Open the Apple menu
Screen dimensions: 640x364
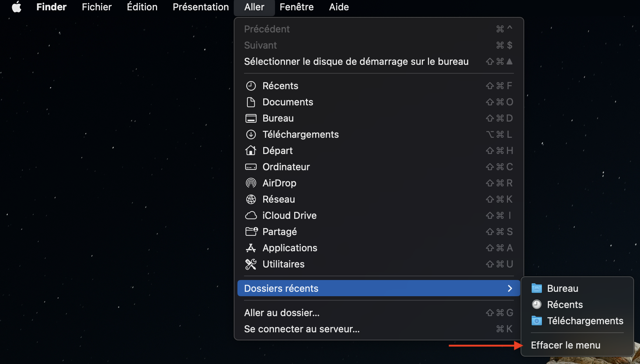[17, 7]
